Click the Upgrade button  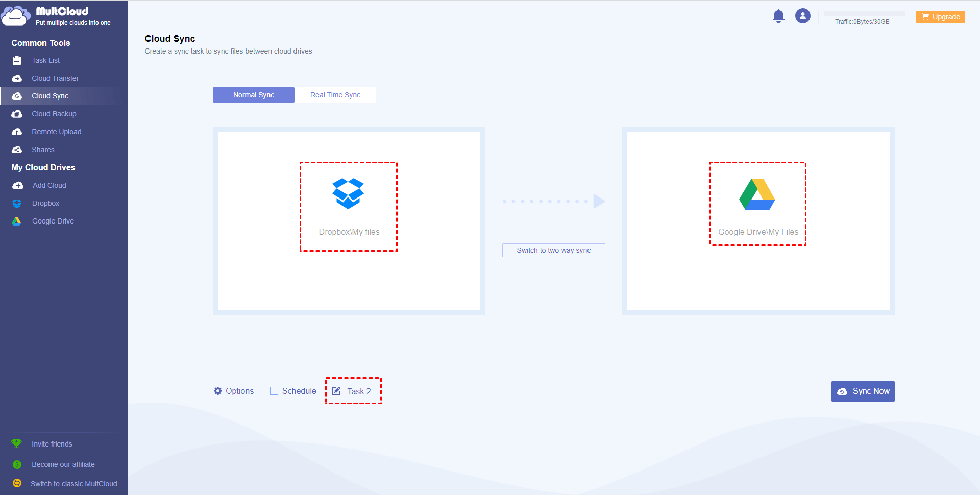[941, 17]
